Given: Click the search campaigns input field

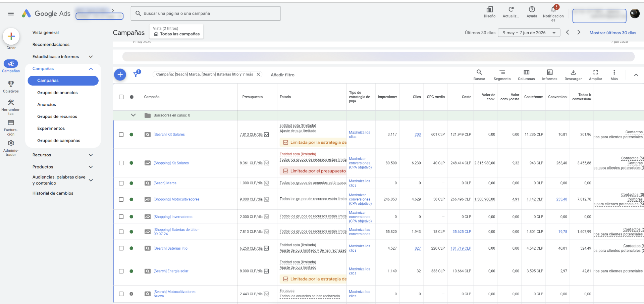Looking at the screenshot, I should point(206,13).
